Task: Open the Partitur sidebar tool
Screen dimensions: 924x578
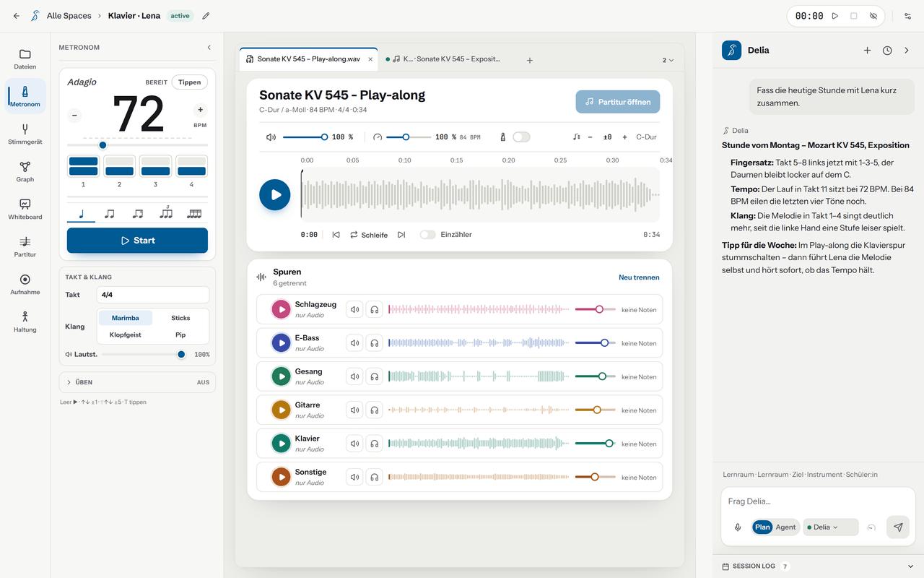Action: 25,247
